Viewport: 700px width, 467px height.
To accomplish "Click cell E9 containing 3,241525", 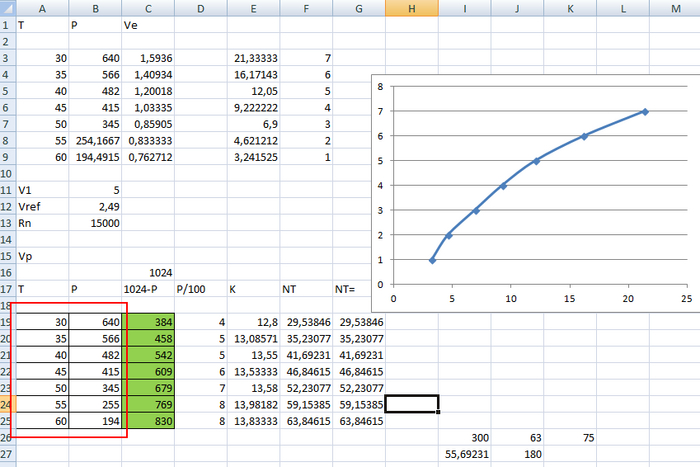I will pos(253,157).
